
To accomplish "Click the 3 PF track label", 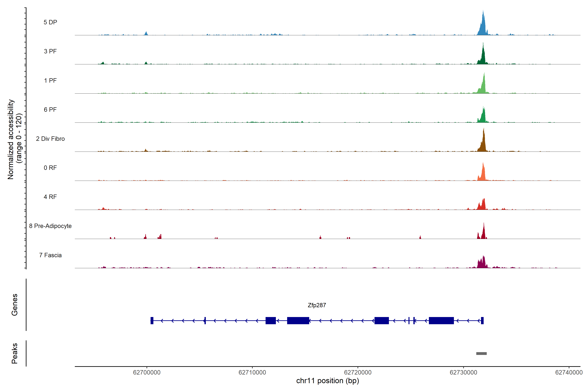I will 50,51.
